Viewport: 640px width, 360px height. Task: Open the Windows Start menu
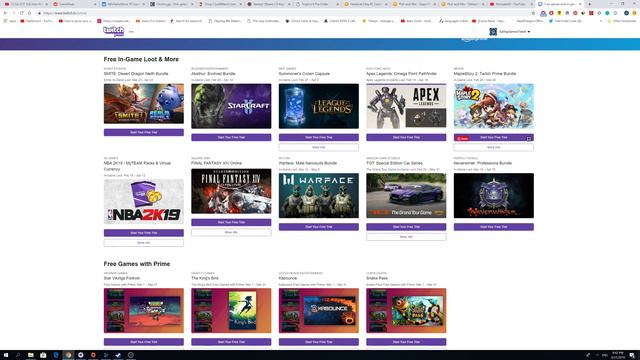(6, 355)
